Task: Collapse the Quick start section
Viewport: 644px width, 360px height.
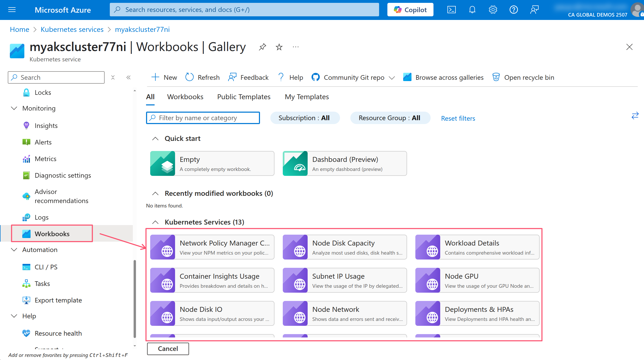Action: [155, 139]
